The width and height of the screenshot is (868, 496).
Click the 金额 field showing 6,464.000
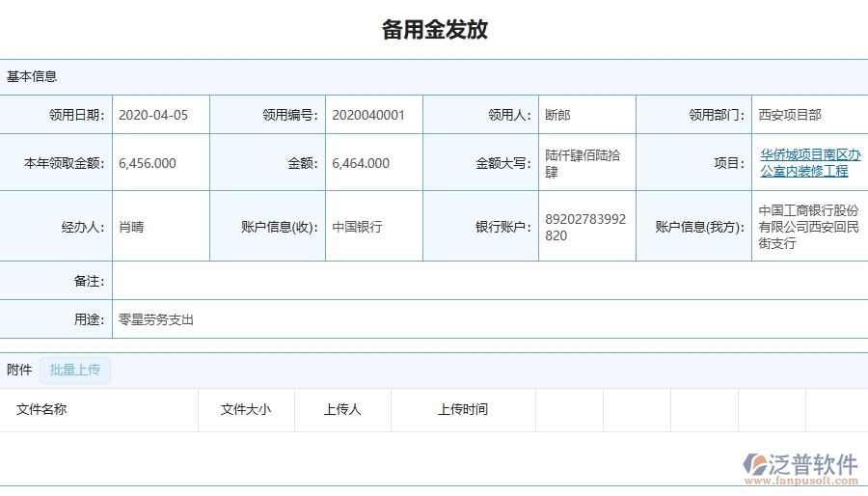click(361, 163)
